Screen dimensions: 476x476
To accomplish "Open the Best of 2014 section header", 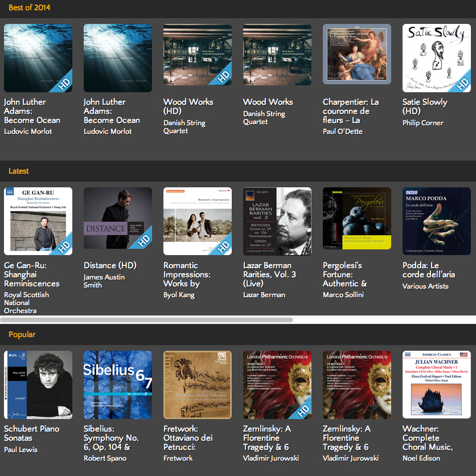I will 30,7.
